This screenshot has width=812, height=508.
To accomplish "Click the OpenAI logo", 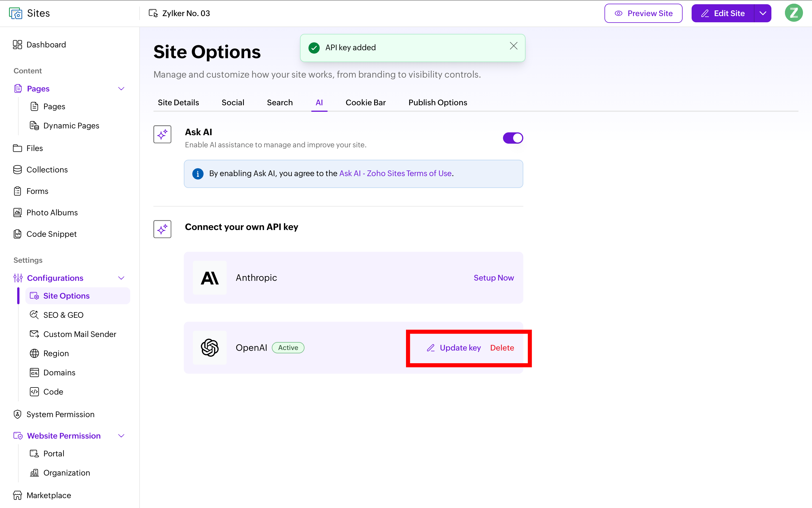I will pyautogui.click(x=210, y=348).
